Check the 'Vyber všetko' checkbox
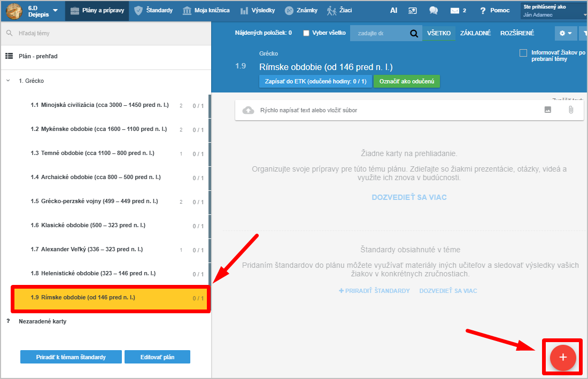The image size is (588, 379). tap(306, 33)
